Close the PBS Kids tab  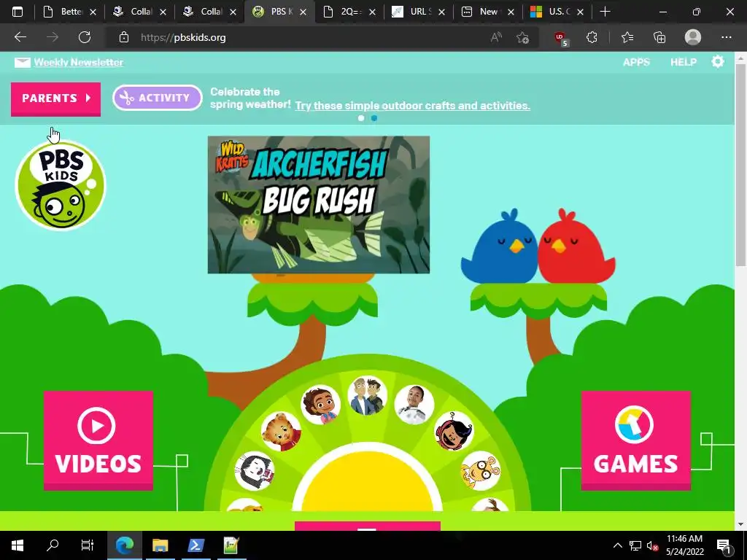coord(303,12)
